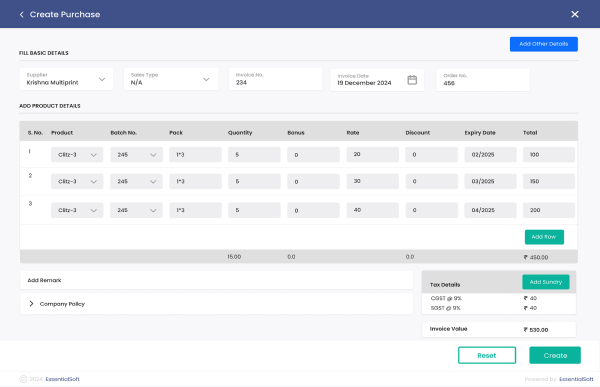Close the Create Purchase dialog
The height and width of the screenshot is (387, 600).
tap(574, 14)
